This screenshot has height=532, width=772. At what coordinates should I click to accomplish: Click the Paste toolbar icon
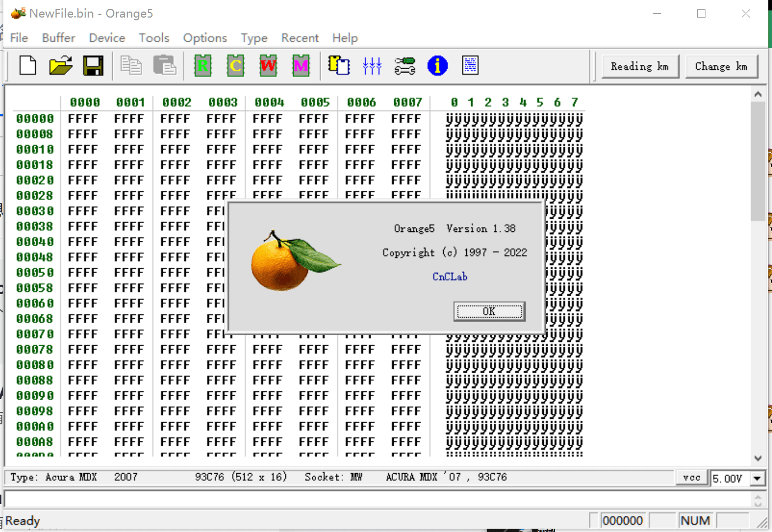164,65
